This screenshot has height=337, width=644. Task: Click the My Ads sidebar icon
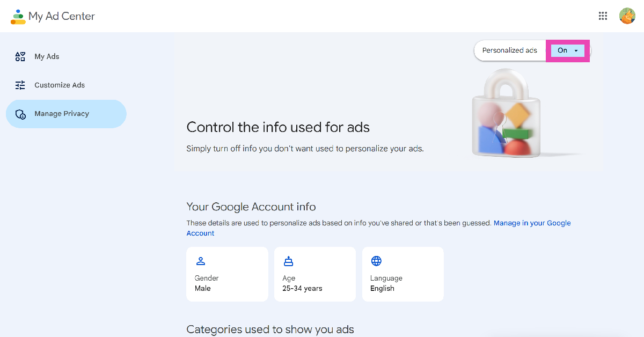(x=20, y=56)
